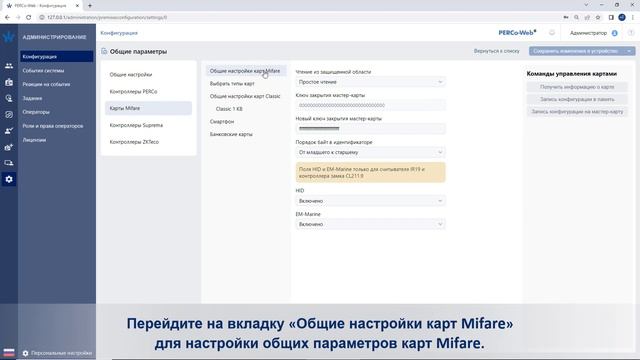The width and height of the screenshot is (640, 360).
Task: Go back with browser back arrow
Action: tap(7, 18)
